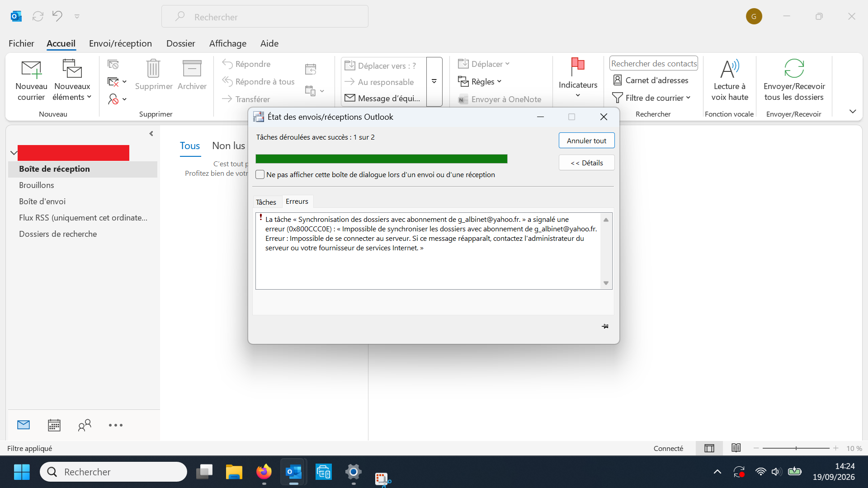Open the Envoi/réception ribbon tab

pyautogui.click(x=120, y=43)
